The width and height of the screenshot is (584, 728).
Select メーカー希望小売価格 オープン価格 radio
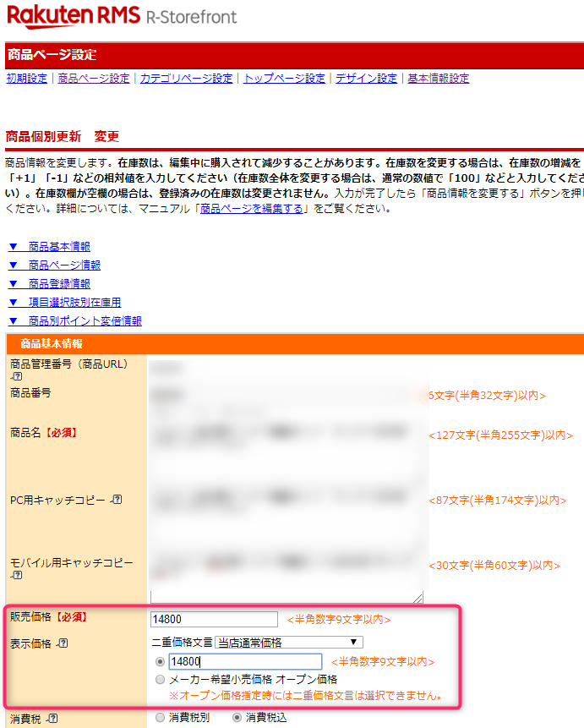tap(161, 679)
